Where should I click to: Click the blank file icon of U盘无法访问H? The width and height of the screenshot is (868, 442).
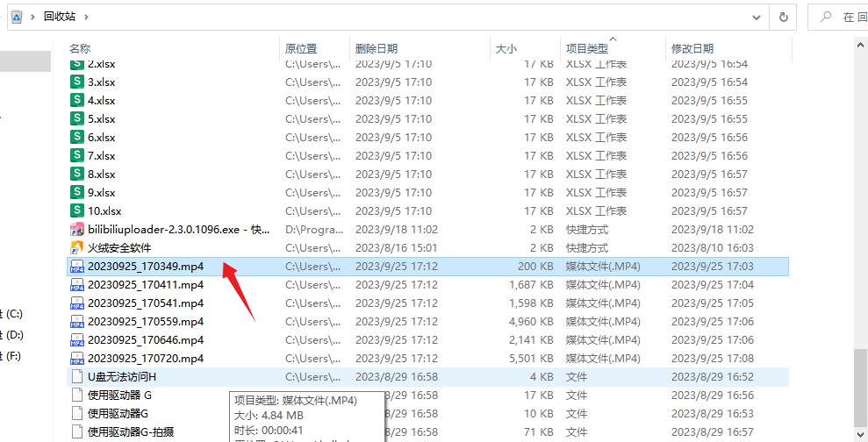[77, 376]
